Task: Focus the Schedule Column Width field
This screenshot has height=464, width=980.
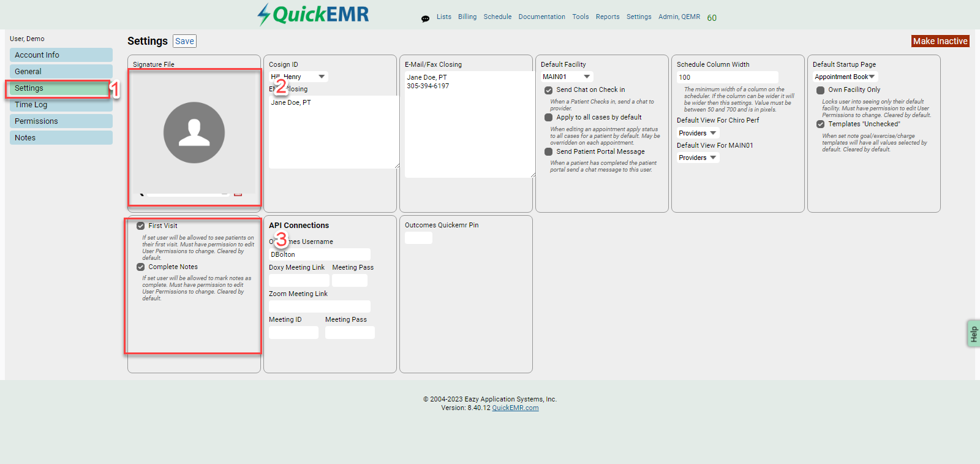Action: pyautogui.click(x=728, y=77)
